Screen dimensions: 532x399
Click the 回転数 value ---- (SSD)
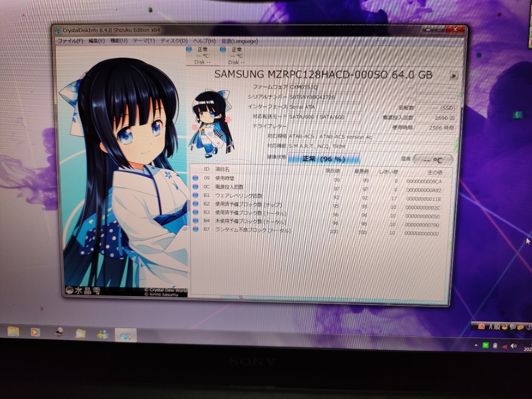click(436, 108)
